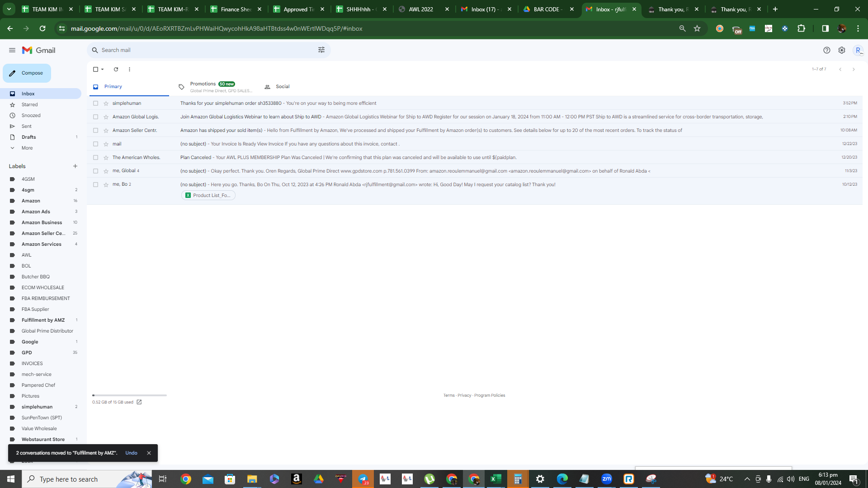Open Excel from the taskbar
The height and width of the screenshot is (488, 868).
(496, 479)
